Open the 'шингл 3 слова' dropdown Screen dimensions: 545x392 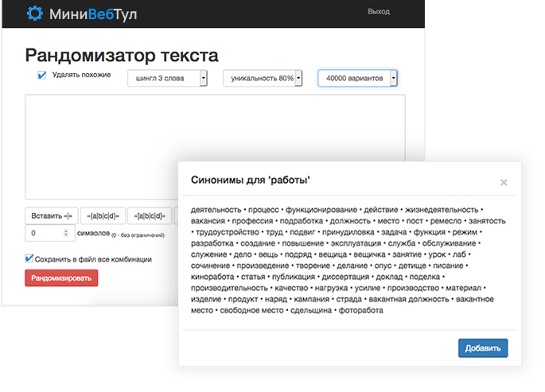coord(167,78)
